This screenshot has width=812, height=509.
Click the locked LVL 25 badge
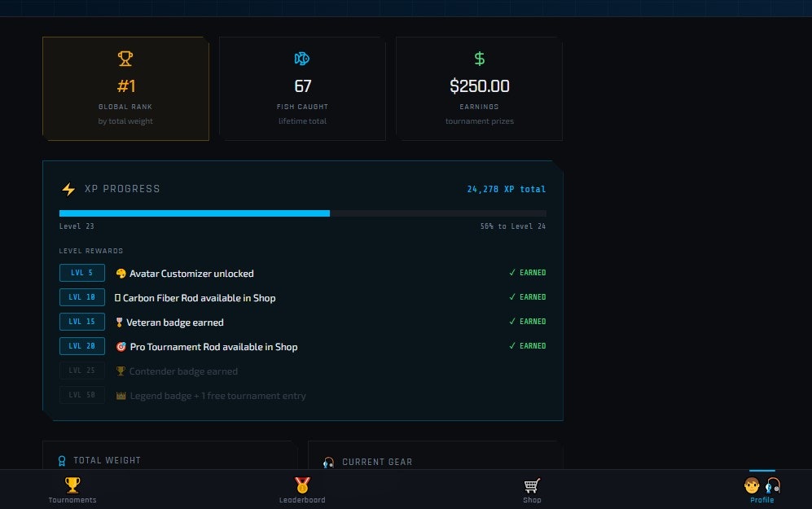[x=81, y=371]
